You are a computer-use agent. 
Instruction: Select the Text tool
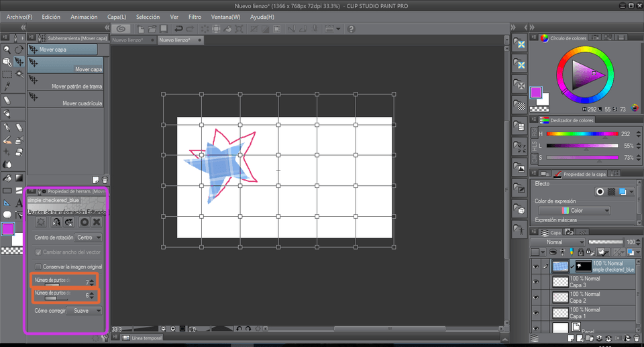19,202
